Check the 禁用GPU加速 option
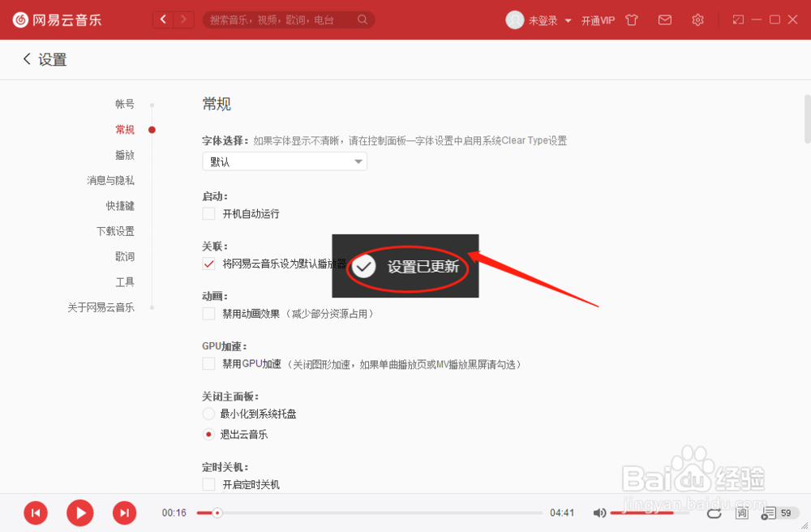 point(208,364)
